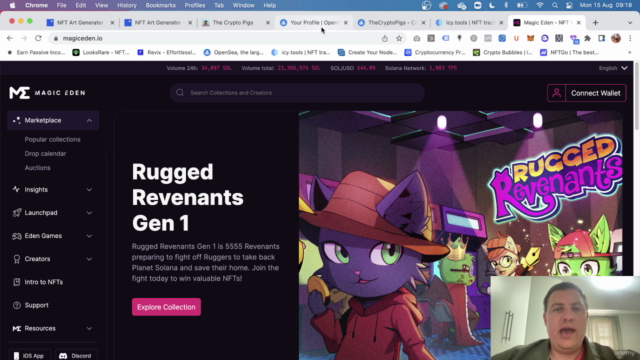Open the MetaMask fox extension

click(x=530, y=38)
